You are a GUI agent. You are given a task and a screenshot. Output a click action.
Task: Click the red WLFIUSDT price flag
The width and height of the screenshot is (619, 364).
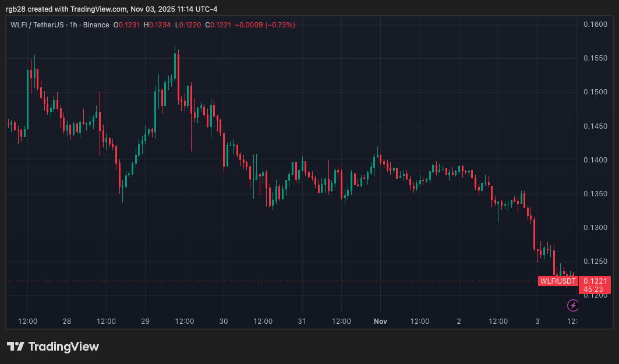(558, 281)
